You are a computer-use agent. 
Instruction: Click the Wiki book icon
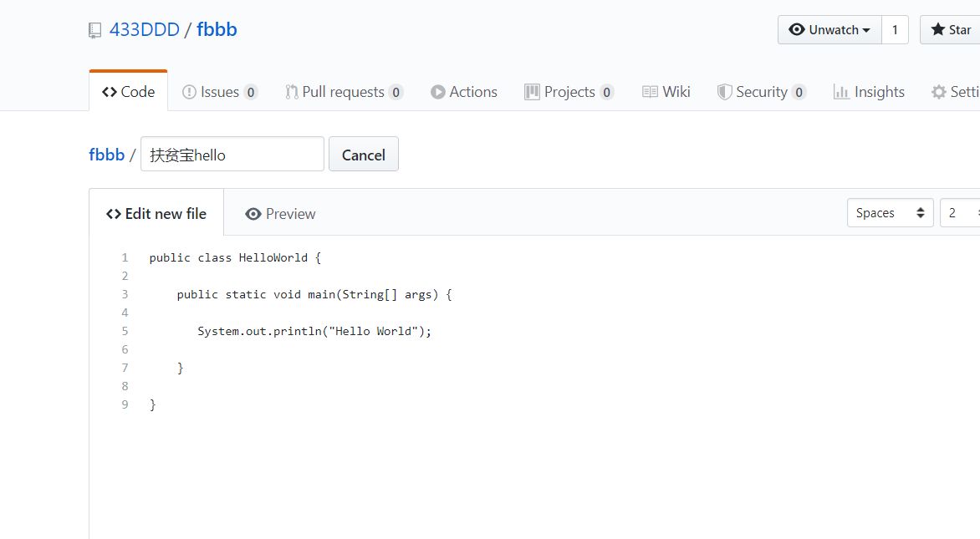[650, 92]
